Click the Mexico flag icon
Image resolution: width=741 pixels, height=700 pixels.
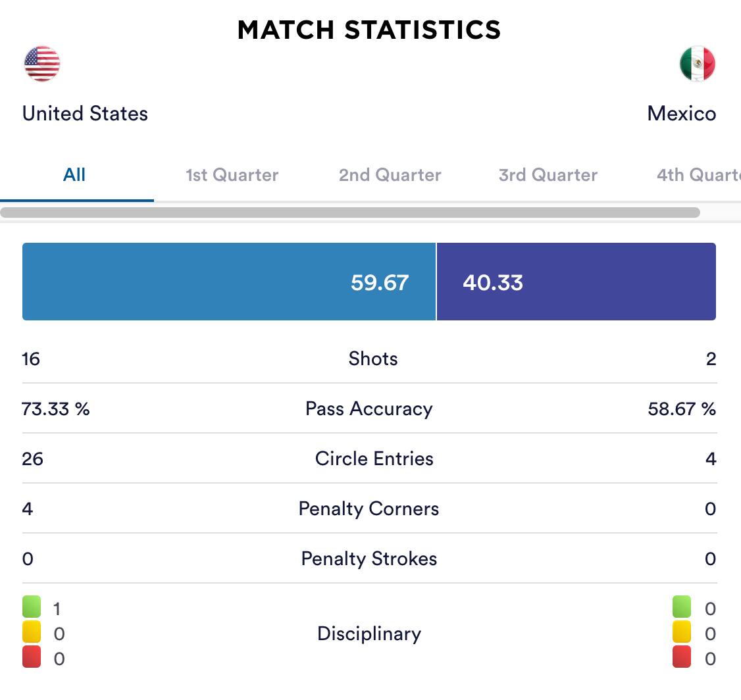click(x=697, y=64)
